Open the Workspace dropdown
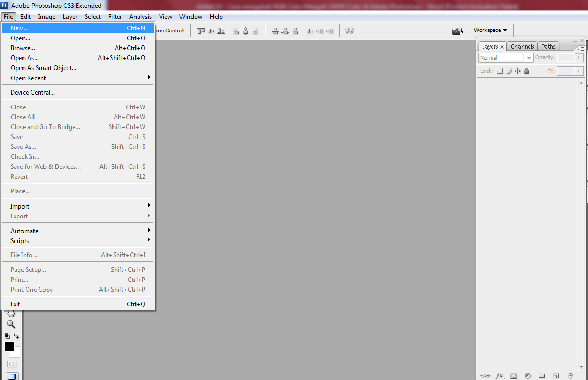The width and height of the screenshot is (588, 380). click(x=491, y=30)
